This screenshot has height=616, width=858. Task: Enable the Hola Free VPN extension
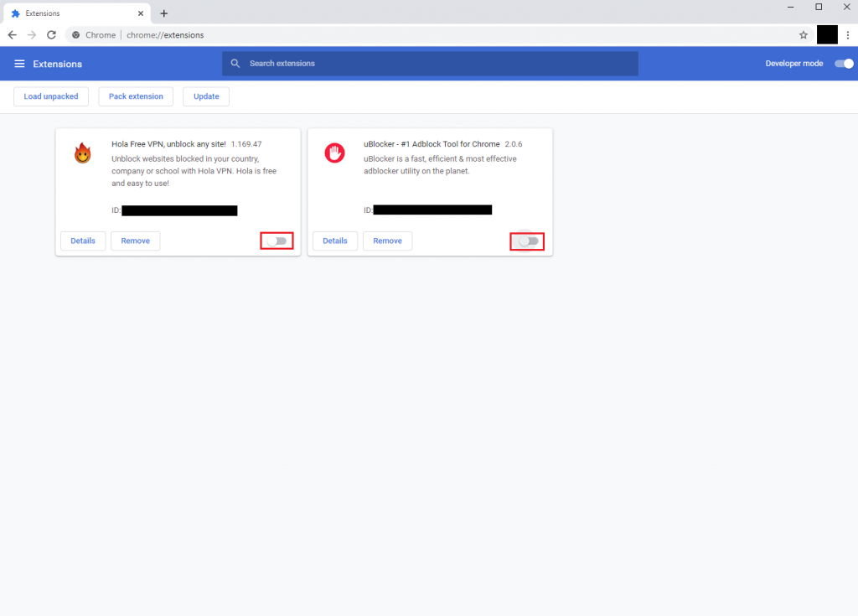point(277,241)
